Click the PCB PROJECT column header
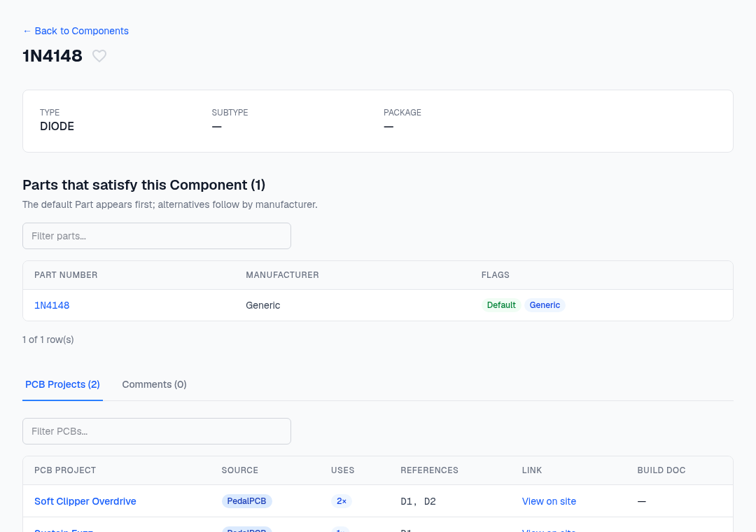Screen dimensions: 756x532 click(x=65, y=470)
